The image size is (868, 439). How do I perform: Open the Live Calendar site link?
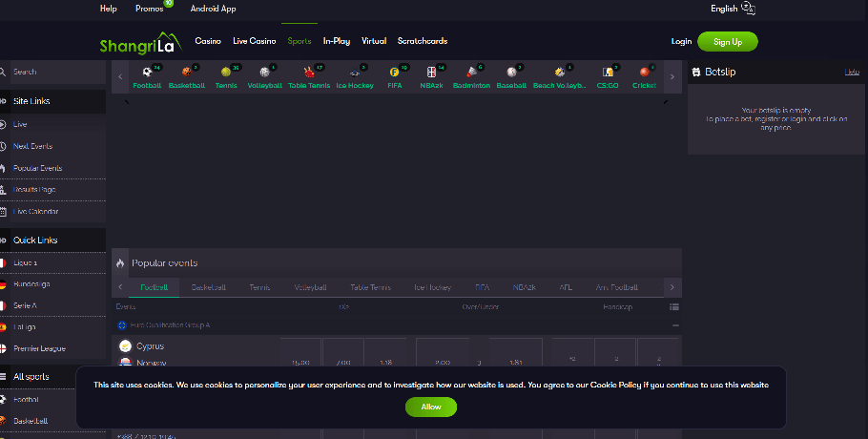pyautogui.click(x=35, y=212)
